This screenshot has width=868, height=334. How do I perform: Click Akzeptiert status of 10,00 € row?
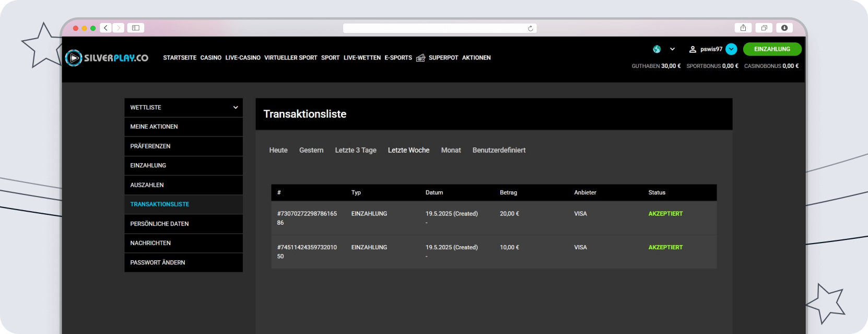[x=665, y=247]
